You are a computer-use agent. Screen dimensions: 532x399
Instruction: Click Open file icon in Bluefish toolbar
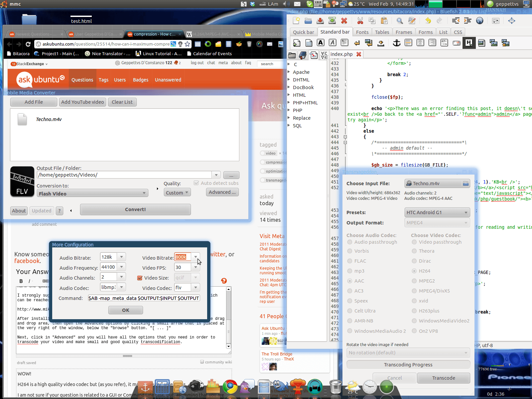pyautogui.click(x=308, y=21)
